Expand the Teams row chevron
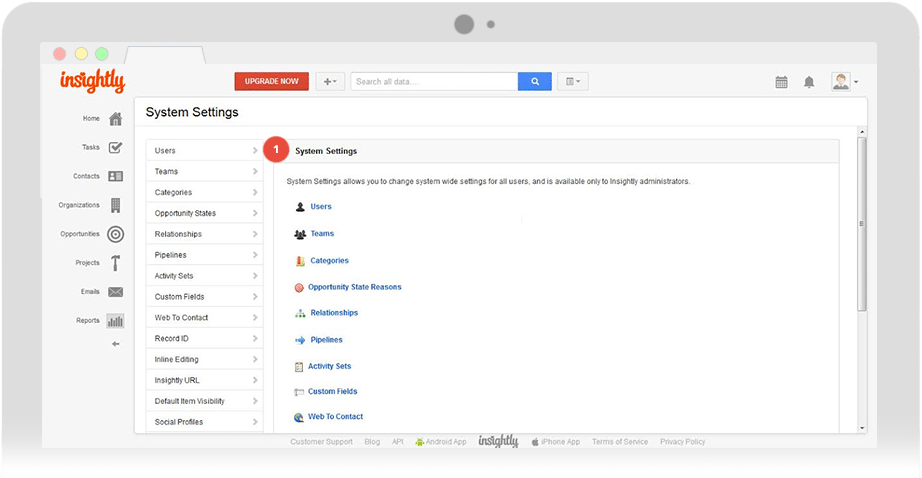This screenshot has height=478, width=922. point(255,172)
